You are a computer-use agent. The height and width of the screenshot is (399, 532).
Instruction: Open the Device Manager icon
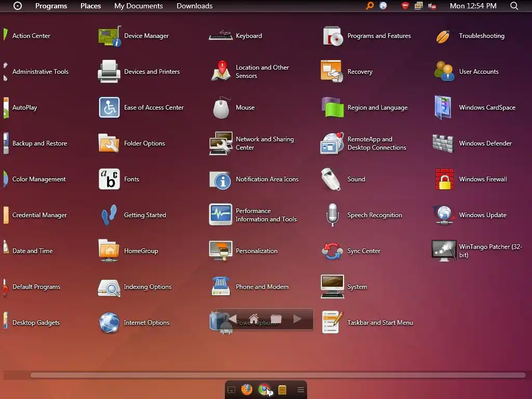pyautogui.click(x=109, y=36)
